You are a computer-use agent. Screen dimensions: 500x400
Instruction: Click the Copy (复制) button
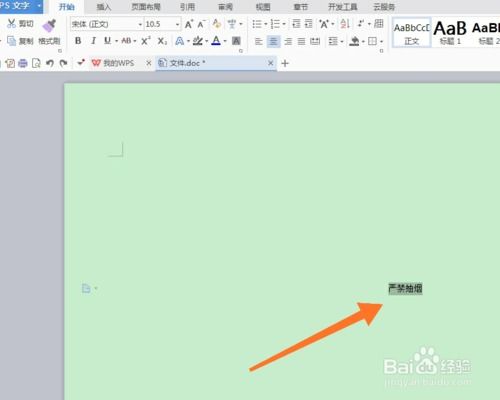[x=20, y=41]
